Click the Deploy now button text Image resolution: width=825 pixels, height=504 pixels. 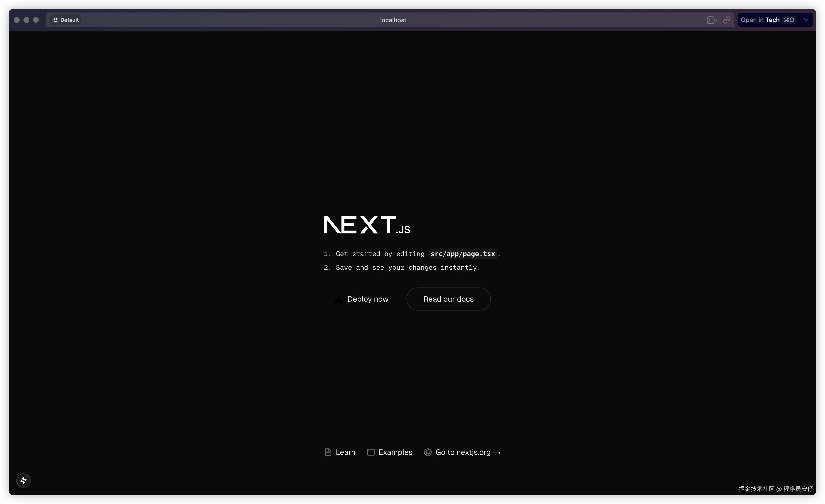pyautogui.click(x=368, y=299)
